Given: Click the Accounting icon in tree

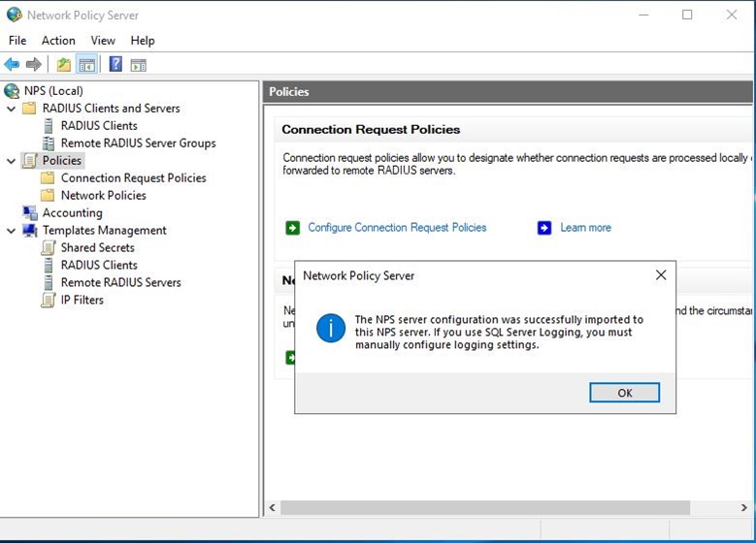Looking at the screenshot, I should tap(30, 212).
